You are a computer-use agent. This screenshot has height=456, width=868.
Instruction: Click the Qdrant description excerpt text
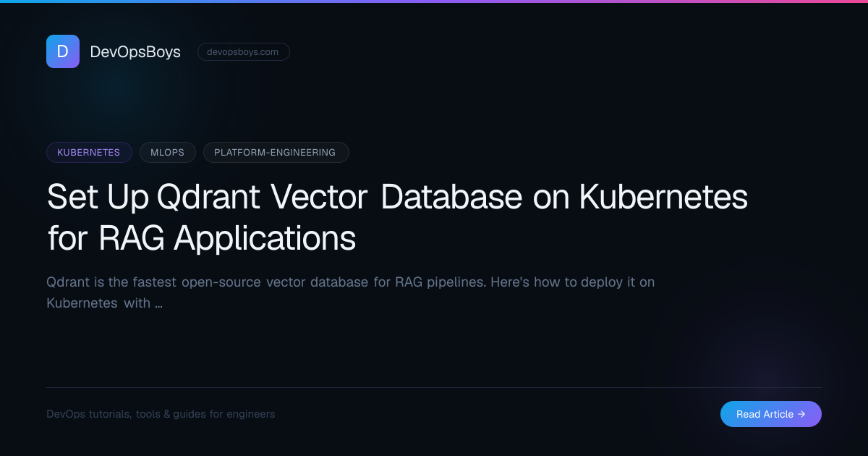(351, 292)
